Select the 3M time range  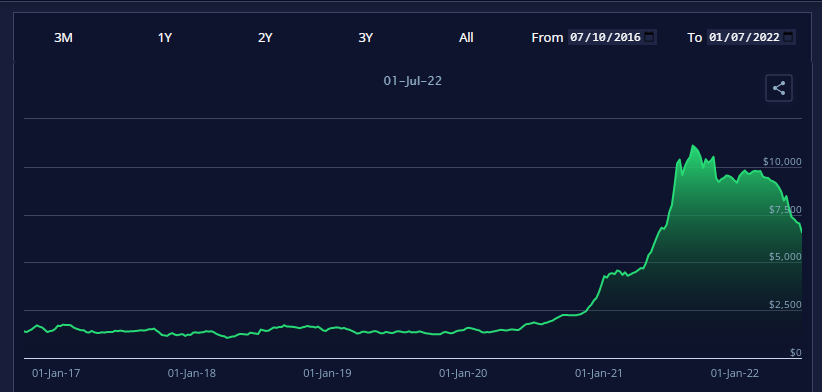click(x=63, y=38)
